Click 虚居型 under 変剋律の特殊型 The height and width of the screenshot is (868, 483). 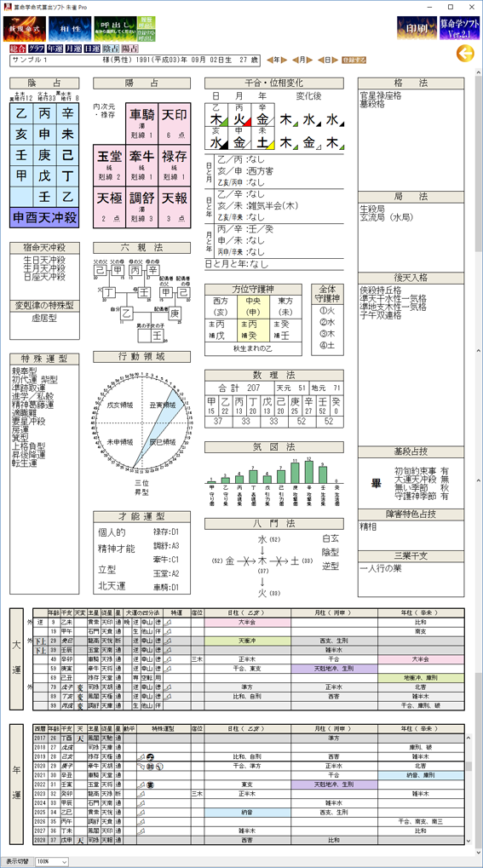[44, 319]
